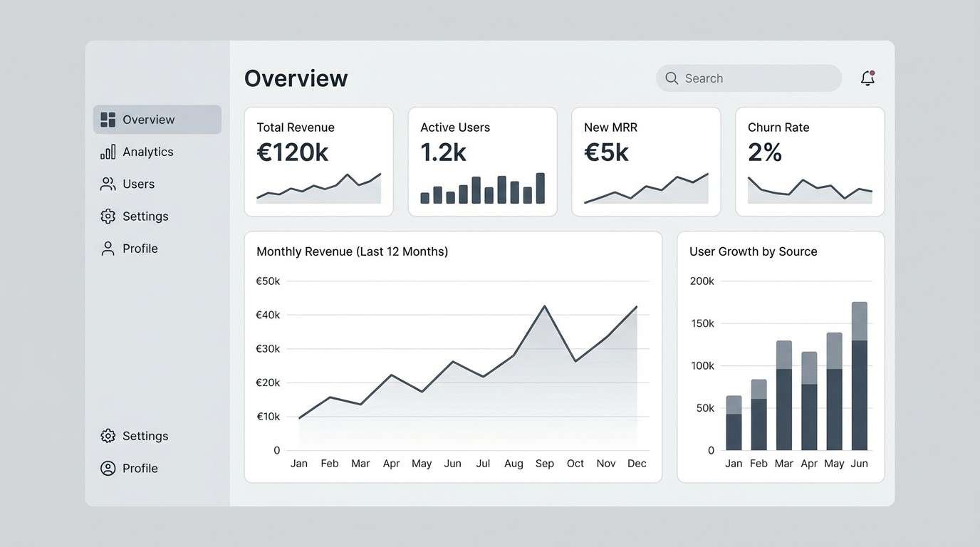Click the Profile label at sidebar bottom
Viewport: 980px width, 547px height.
point(140,468)
